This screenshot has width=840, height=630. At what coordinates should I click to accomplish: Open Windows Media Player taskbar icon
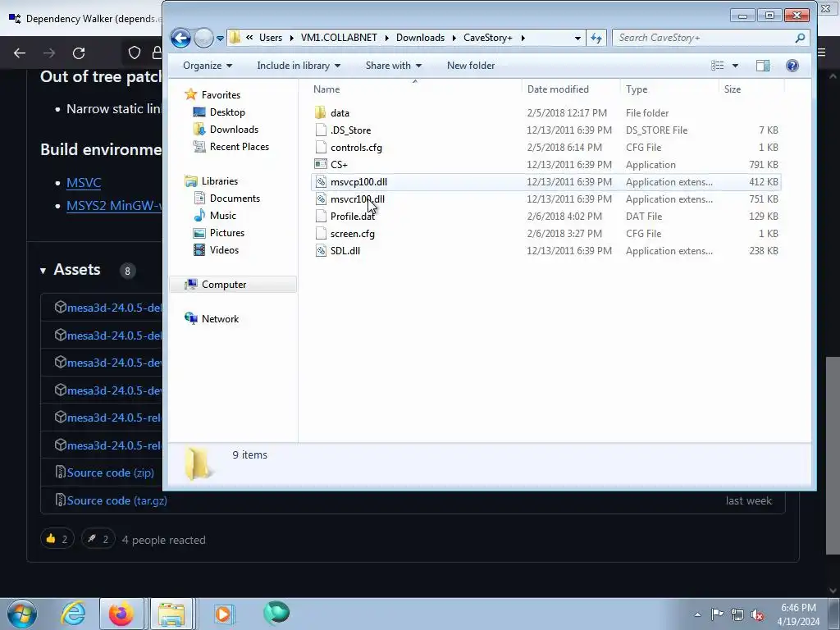pyautogui.click(x=223, y=614)
